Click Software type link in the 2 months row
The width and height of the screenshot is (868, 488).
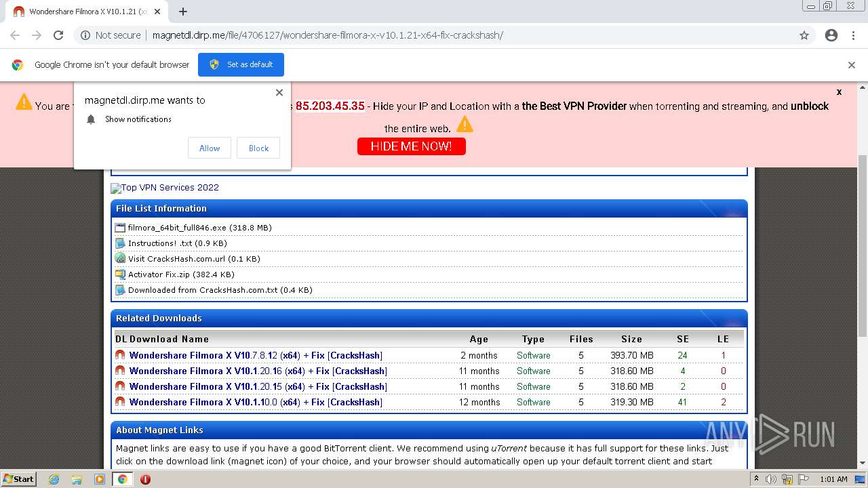pyautogui.click(x=534, y=355)
